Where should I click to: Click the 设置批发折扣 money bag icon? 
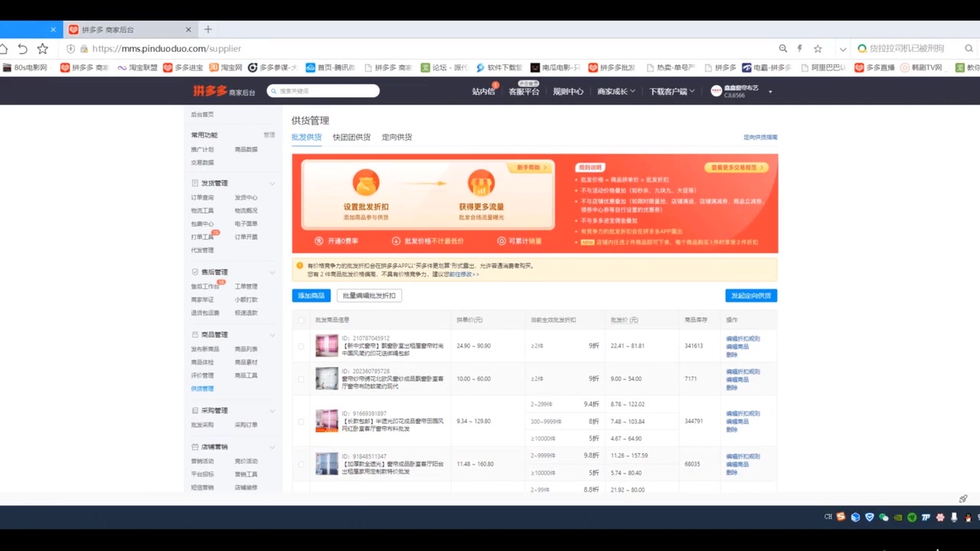pyautogui.click(x=366, y=183)
